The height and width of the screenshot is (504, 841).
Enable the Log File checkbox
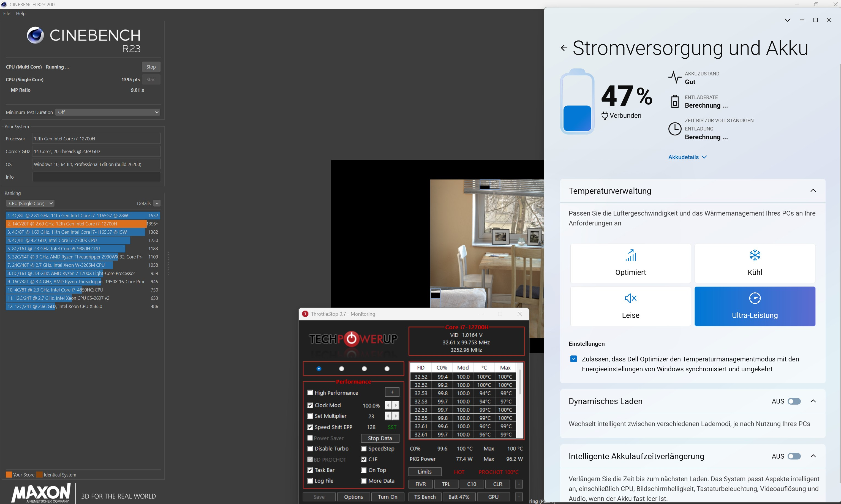pyautogui.click(x=310, y=481)
